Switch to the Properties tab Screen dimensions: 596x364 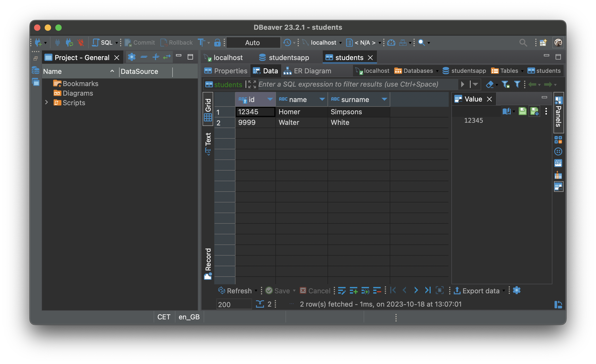(226, 71)
